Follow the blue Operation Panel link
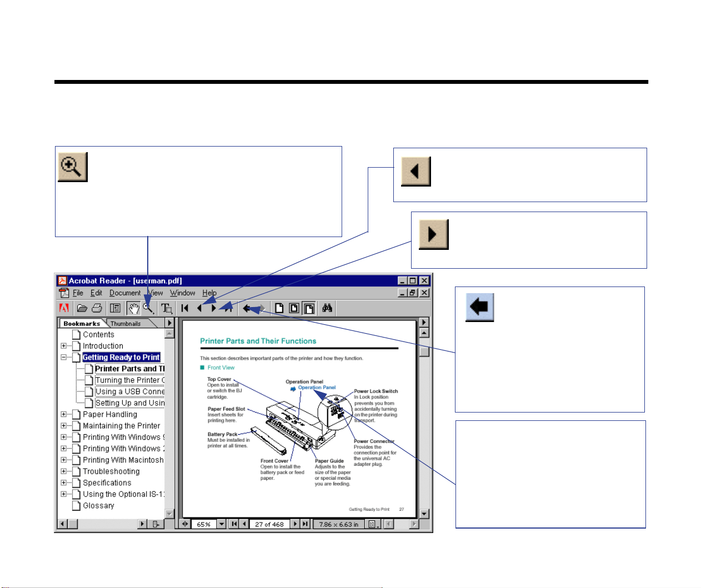Image resolution: width=701 pixels, height=588 pixels. [x=317, y=388]
